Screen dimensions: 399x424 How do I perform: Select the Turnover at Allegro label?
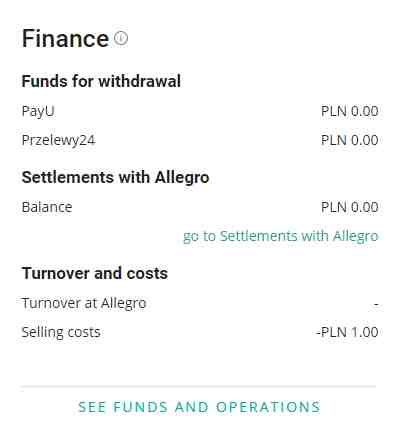[84, 303]
